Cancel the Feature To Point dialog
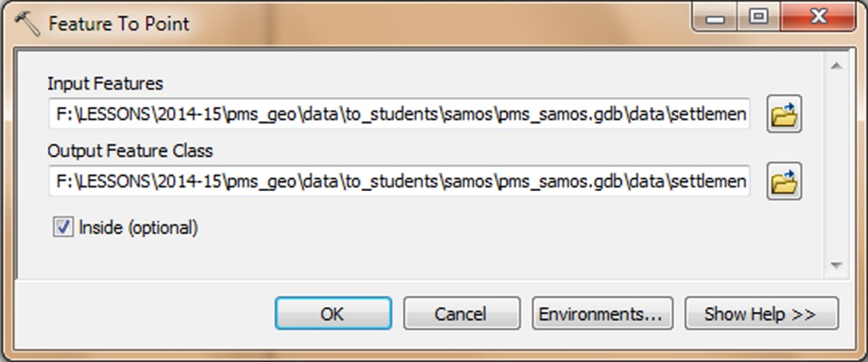This screenshot has height=362, width=868. point(462,314)
